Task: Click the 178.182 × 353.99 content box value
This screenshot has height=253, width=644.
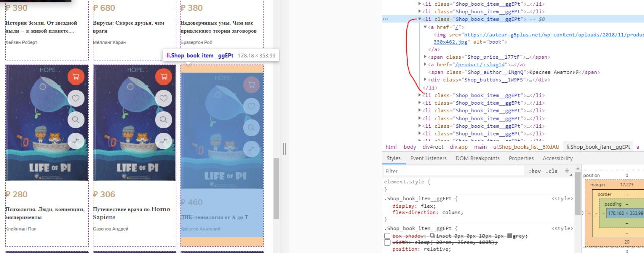Action: click(x=625, y=213)
